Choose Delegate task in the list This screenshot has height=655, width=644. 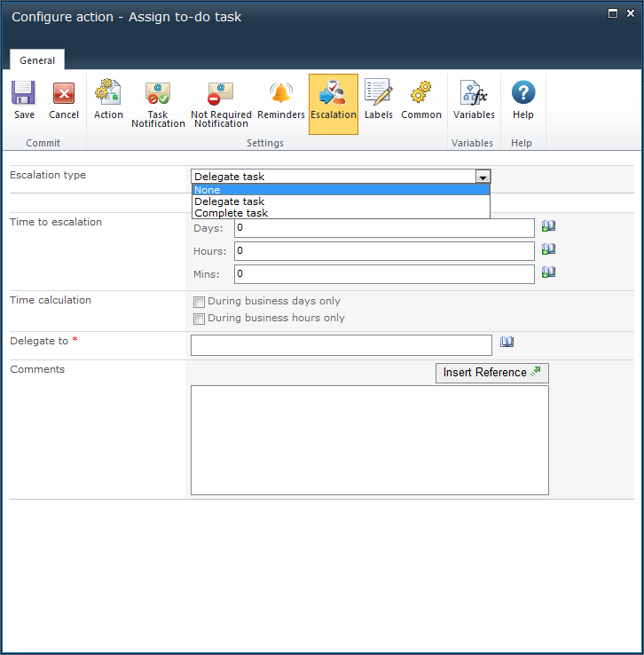pyautogui.click(x=341, y=201)
